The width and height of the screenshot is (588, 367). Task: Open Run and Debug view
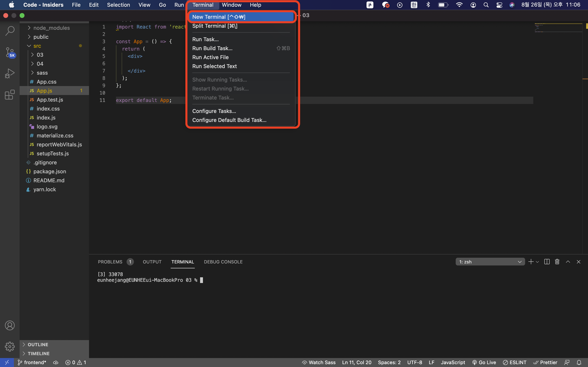click(x=10, y=73)
